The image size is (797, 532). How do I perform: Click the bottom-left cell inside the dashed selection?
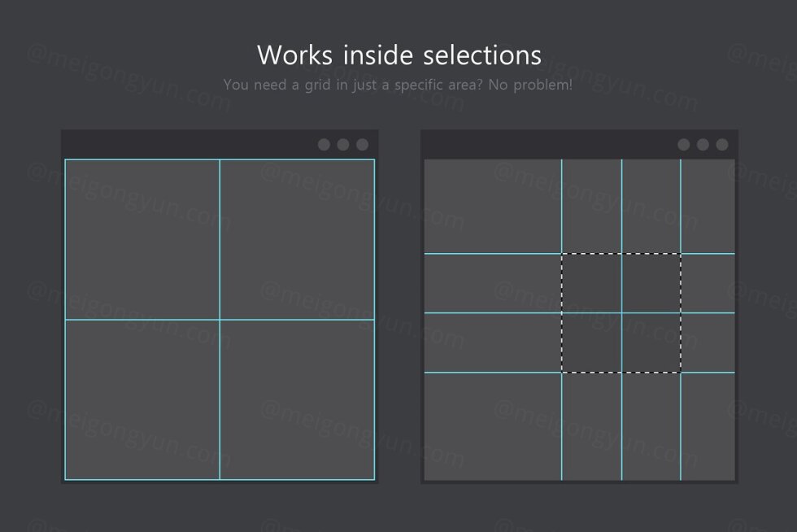tap(591, 342)
